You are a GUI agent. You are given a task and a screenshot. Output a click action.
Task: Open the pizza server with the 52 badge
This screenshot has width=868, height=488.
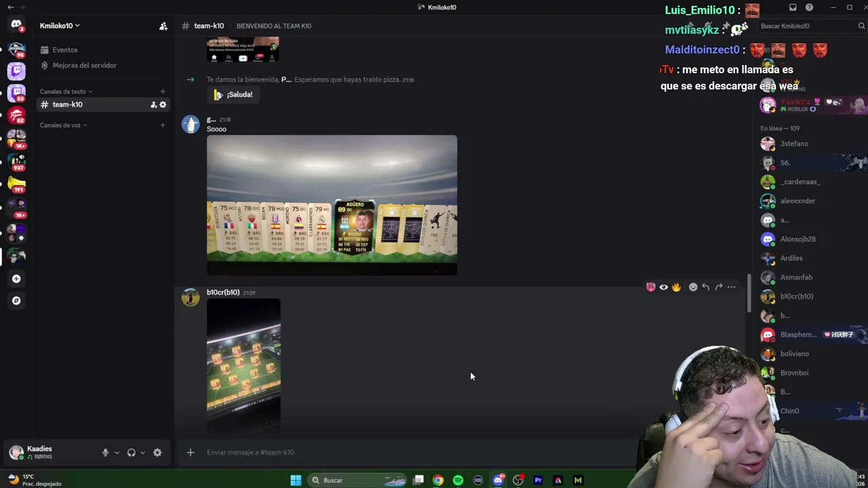[x=16, y=115]
